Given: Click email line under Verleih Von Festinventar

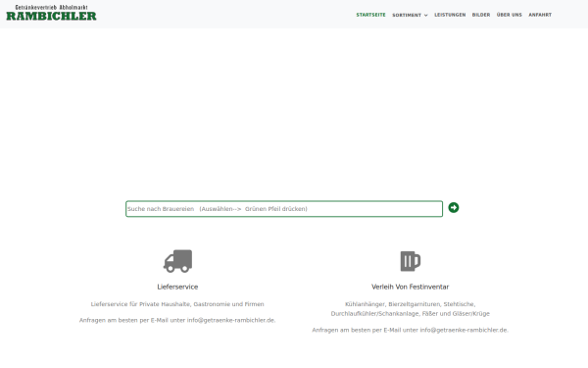Looking at the screenshot, I should point(411,330).
